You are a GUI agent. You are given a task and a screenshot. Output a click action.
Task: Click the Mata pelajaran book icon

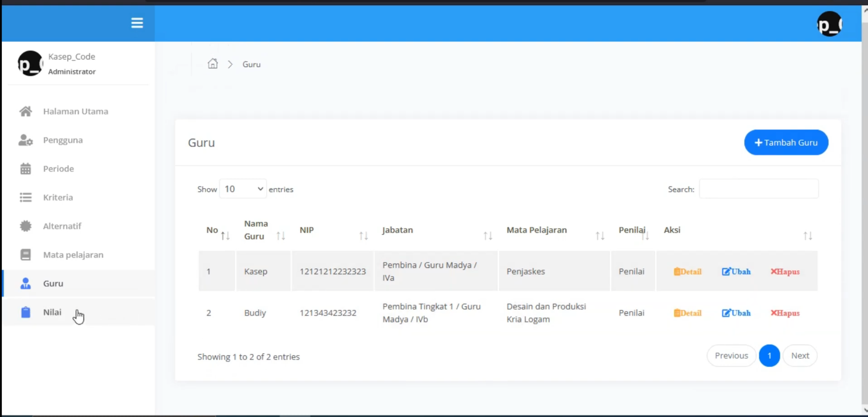tap(25, 255)
